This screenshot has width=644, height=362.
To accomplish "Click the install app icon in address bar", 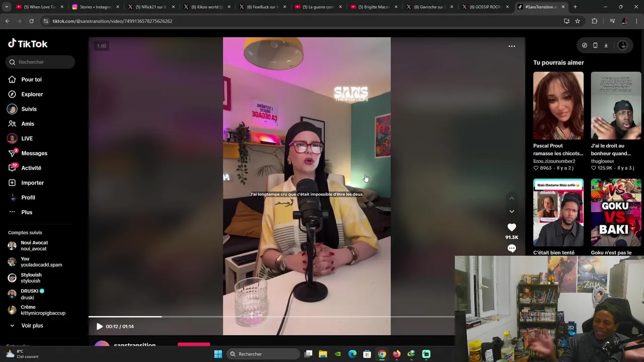I will coord(567,21).
